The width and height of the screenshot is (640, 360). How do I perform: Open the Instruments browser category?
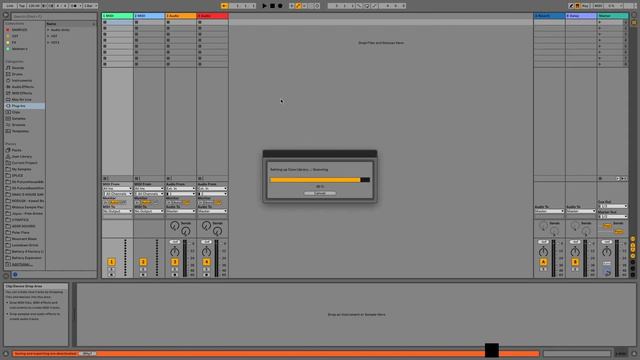click(22, 80)
